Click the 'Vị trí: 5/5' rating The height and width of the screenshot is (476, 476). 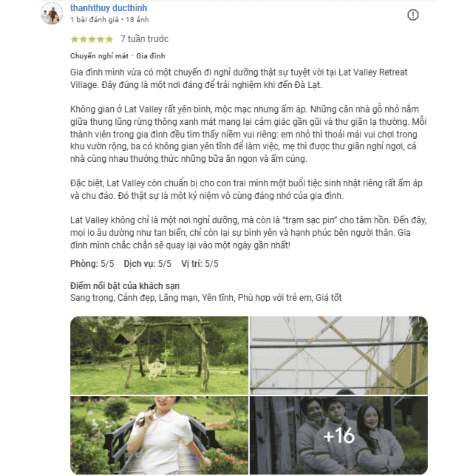(200, 264)
